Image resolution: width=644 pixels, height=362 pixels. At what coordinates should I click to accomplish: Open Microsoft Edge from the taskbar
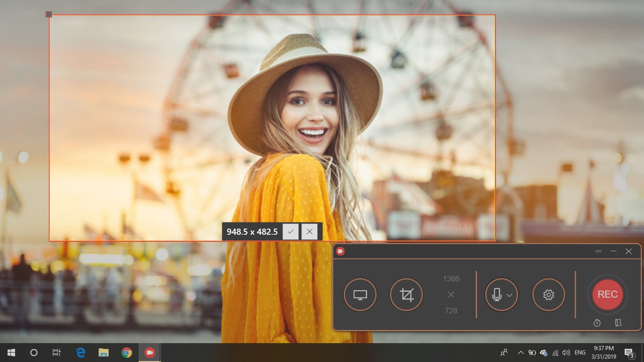point(81,353)
